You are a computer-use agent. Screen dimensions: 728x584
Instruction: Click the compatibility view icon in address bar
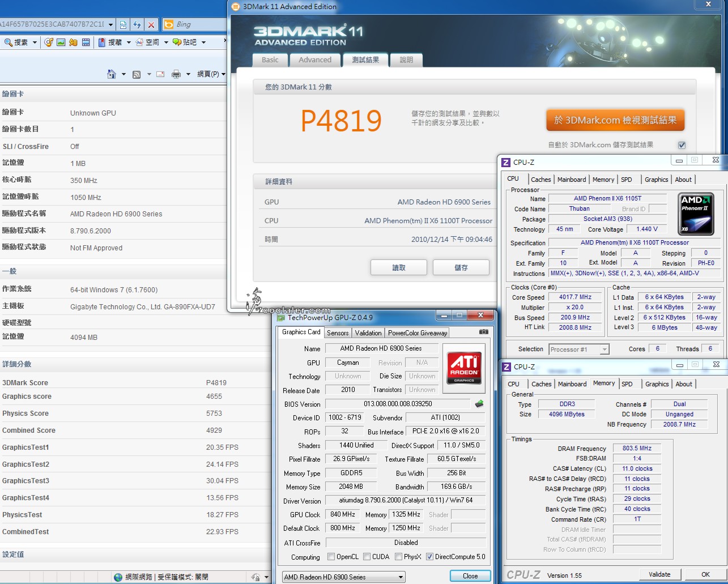click(x=123, y=24)
